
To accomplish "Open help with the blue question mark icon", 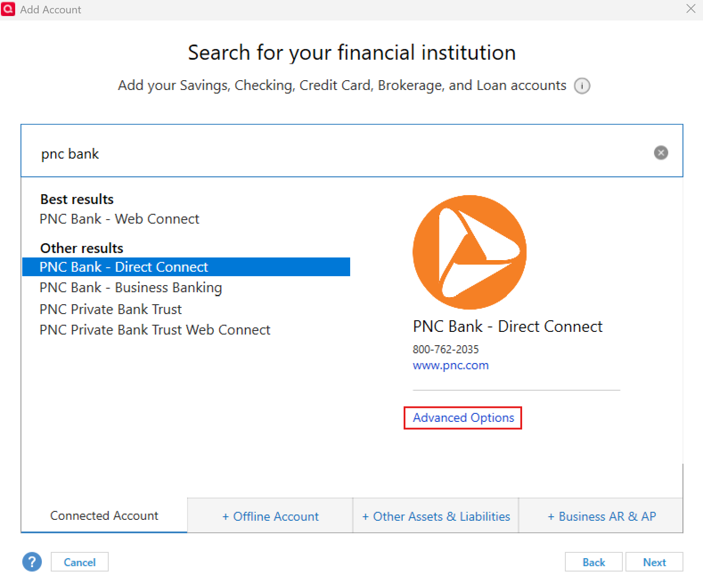I will (x=32, y=562).
